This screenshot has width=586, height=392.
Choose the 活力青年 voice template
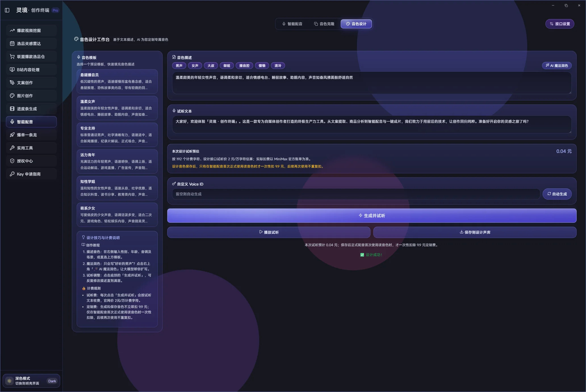click(x=117, y=161)
